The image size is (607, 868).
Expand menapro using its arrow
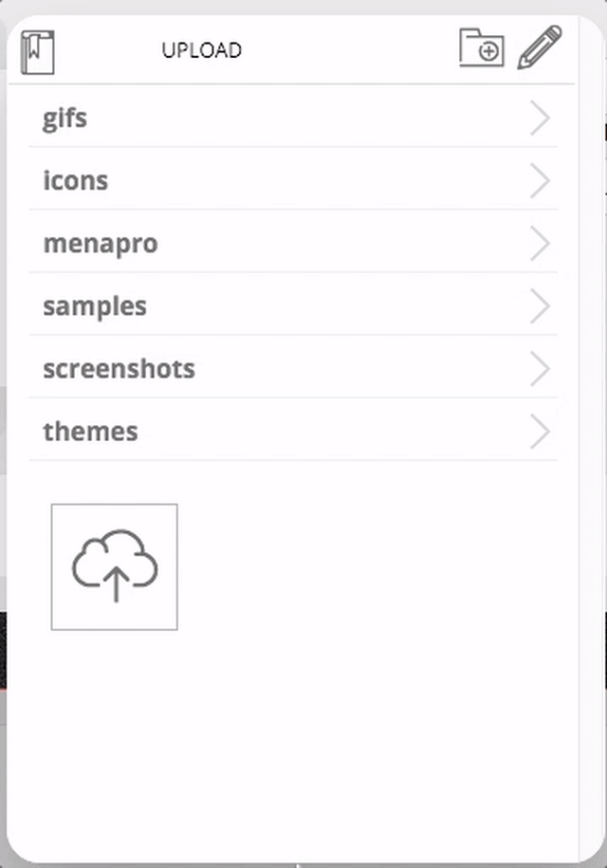[540, 244]
